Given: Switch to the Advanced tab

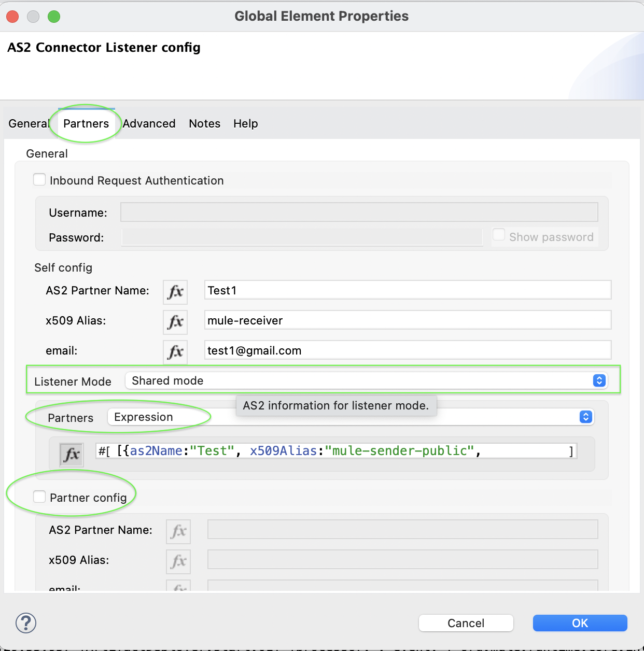Looking at the screenshot, I should click(x=149, y=124).
